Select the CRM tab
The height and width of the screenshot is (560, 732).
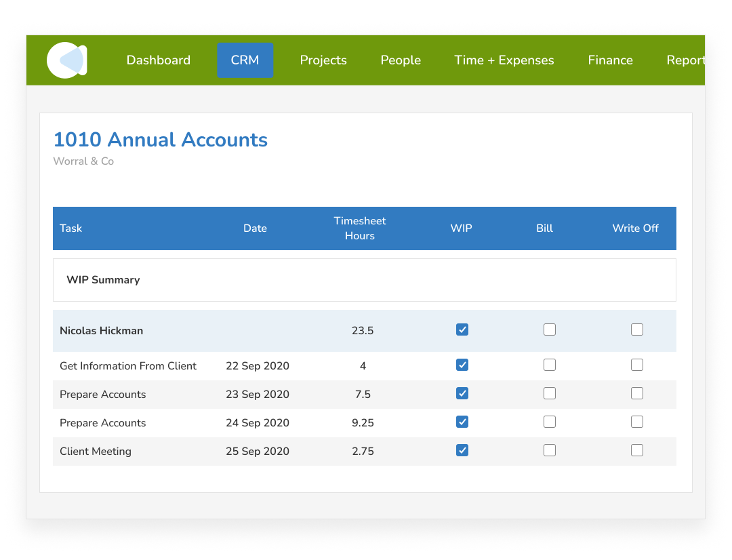tap(245, 60)
